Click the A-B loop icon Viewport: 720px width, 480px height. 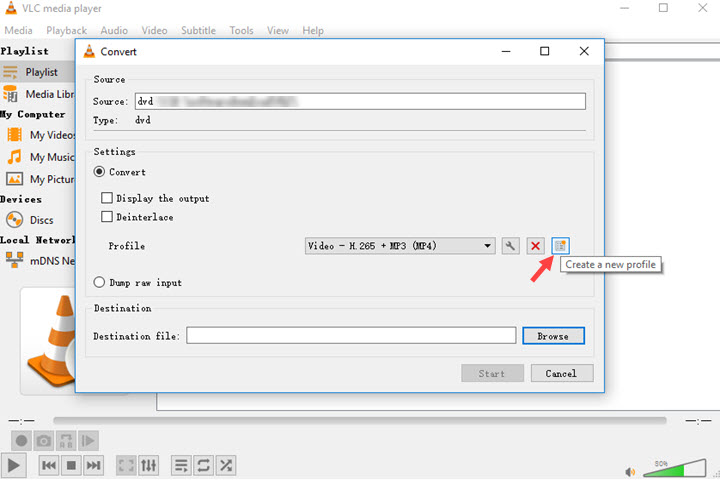(66, 441)
